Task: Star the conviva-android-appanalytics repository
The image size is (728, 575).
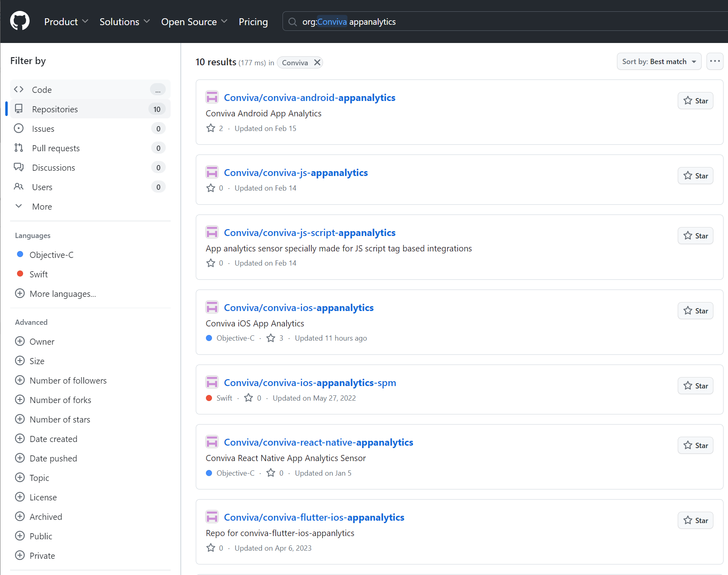Action: [695, 101]
